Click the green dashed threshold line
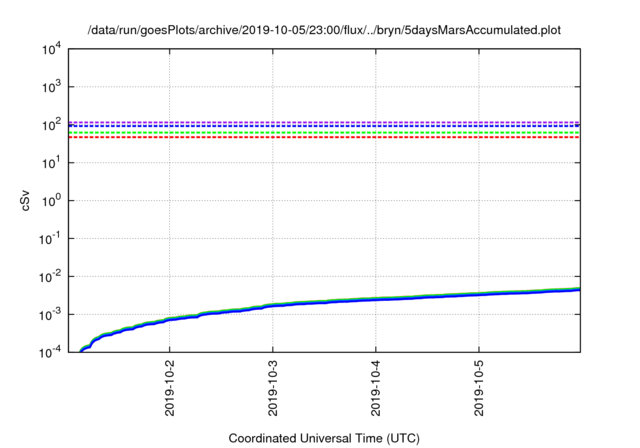The width and height of the screenshot is (640, 448). pyautogui.click(x=324, y=133)
